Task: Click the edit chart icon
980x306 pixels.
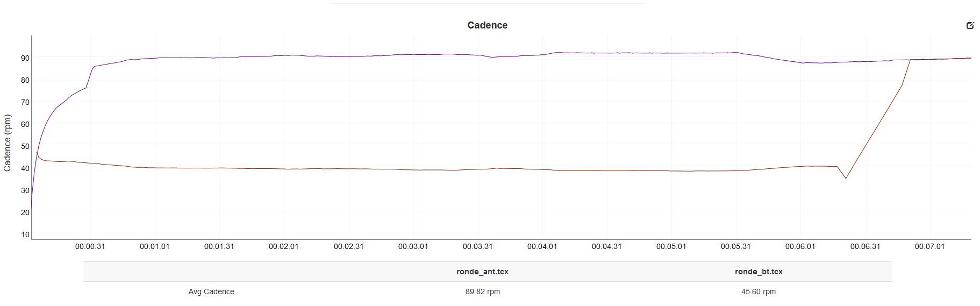Action: [970, 25]
